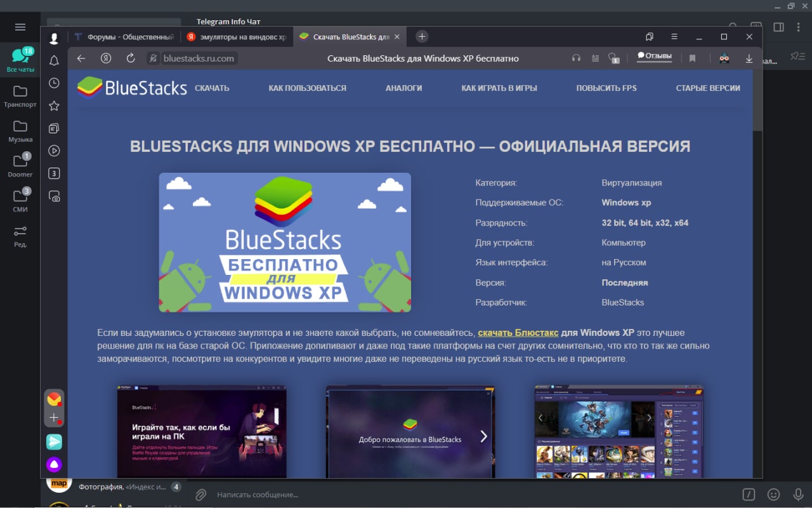Screen dimensions: 812x508
Task: Toggle Telegram side panel icon
Action: tap(778, 27)
